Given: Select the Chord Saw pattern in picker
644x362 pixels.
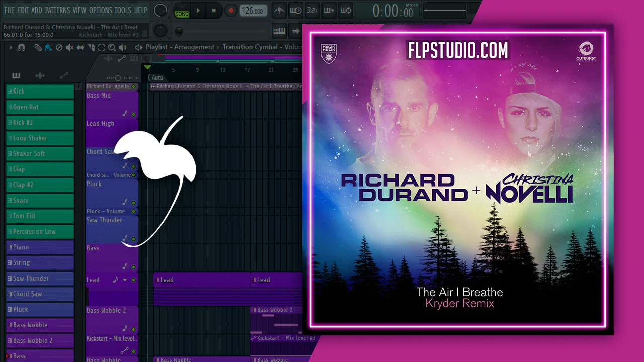Looking at the screenshot, I should (x=40, y=294).
